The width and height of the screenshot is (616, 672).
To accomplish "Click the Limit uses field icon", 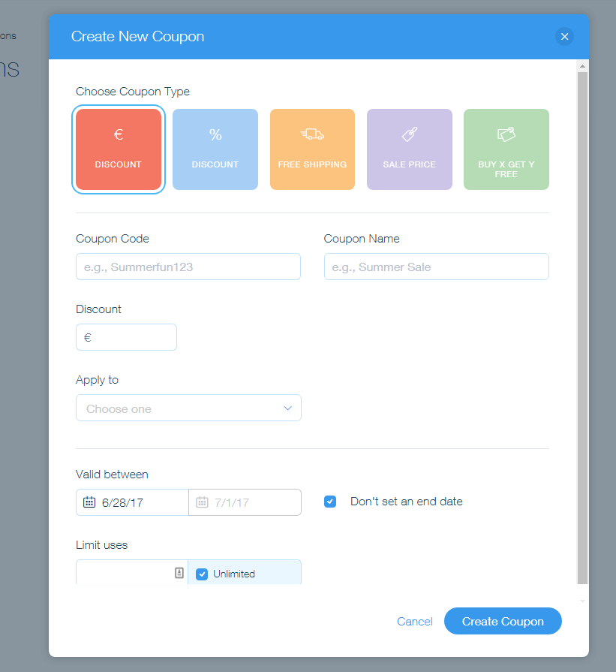I will [x=179, y=573].
